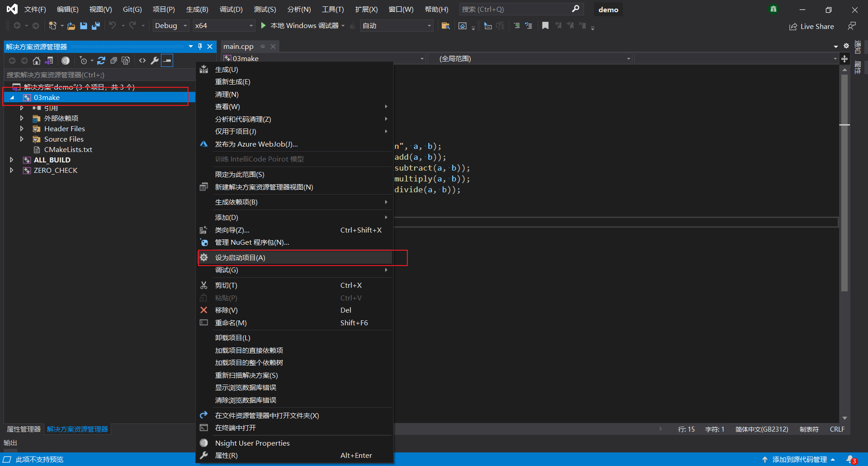Select 设为启动项目(A) from context menu

[x=240, y=258]
